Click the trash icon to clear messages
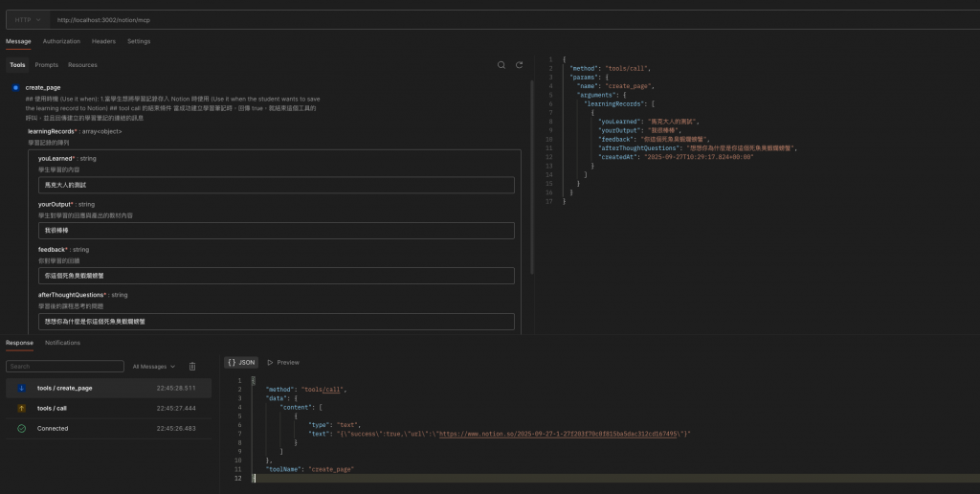Viewport: 980px width, 494px height. coord(192,367)
